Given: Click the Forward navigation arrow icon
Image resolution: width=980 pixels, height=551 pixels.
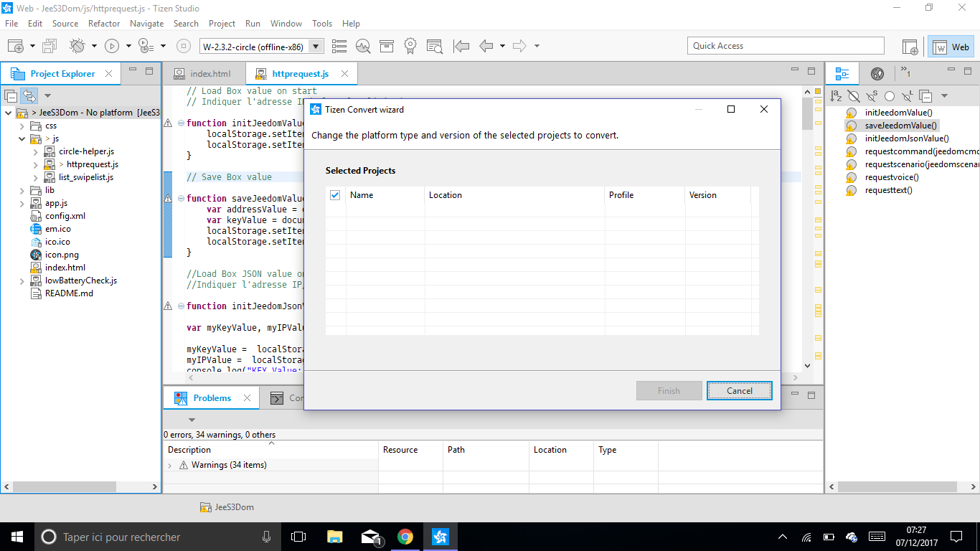Looking at the screenshot, I should [x=520, y=46].
